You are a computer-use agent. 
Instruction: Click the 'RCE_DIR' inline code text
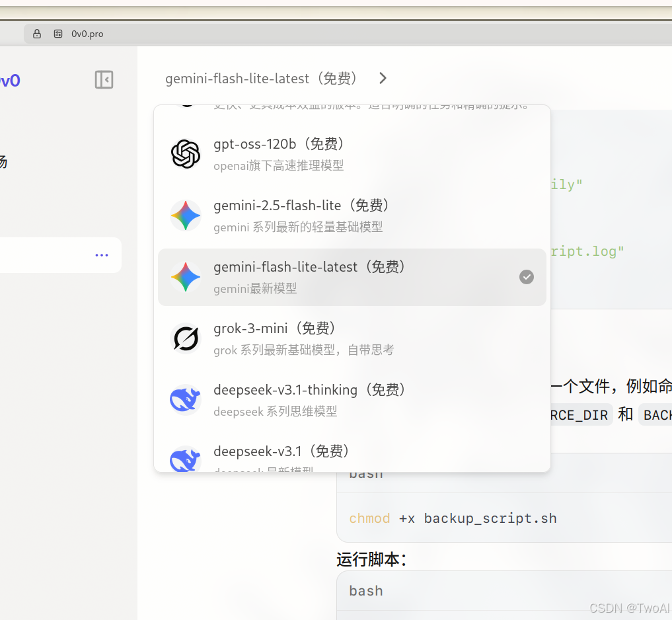(x=579, y=415)
